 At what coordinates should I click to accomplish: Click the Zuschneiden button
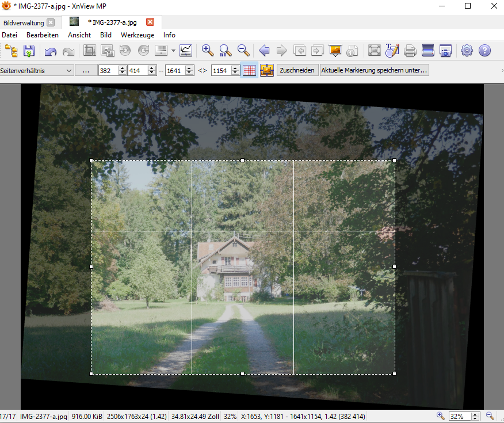(x=297, y=70)
